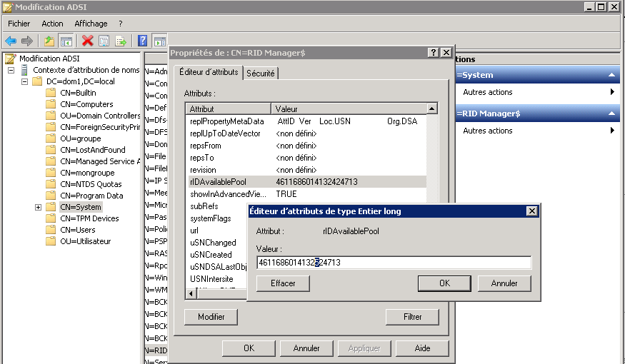Click the up one level folder icon
This screenshot has height=364, width=625.
coord(49,41)
